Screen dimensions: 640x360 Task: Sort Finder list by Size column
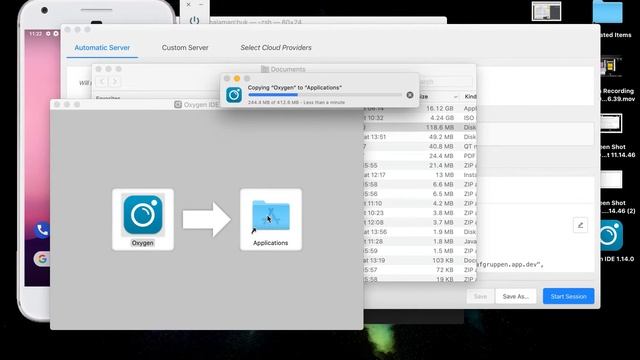point(439,97)
